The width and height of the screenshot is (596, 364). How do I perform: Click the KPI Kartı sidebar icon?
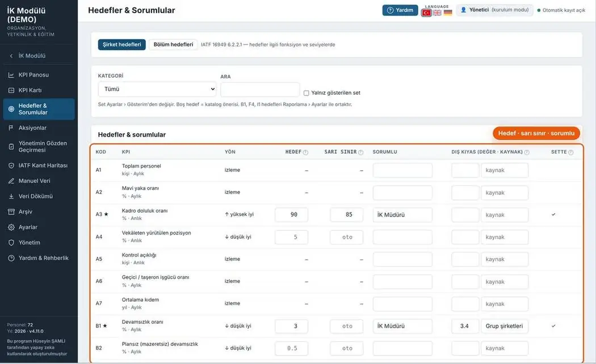11,90
